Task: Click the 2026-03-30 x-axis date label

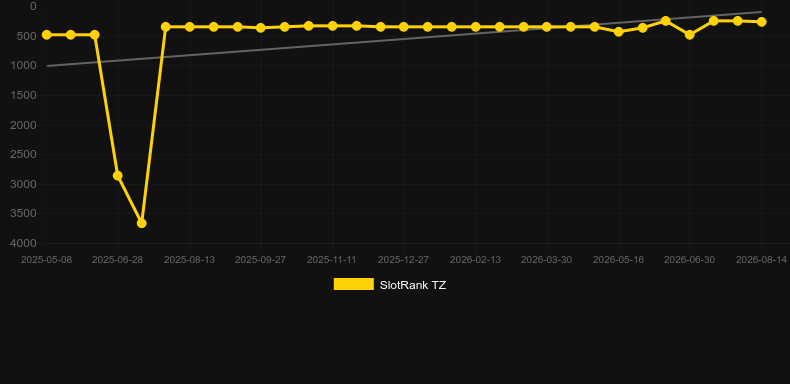Action: [547, 260]
